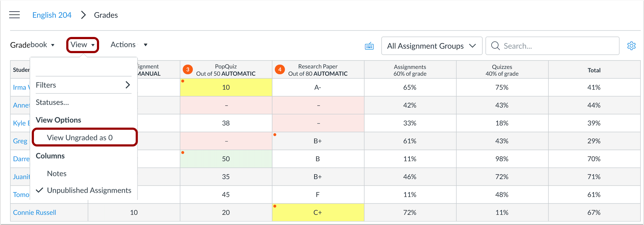This screenshot has height=225, width=644.
Task: Toggle View Ungraded as 0
Action: tap(80, 138)
